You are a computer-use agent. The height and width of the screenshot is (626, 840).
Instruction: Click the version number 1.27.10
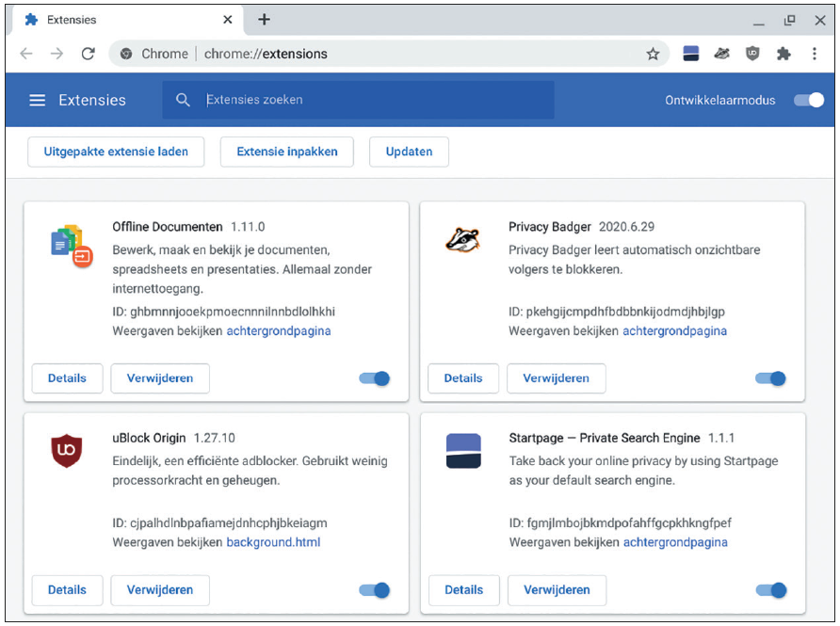coord(215,438)
